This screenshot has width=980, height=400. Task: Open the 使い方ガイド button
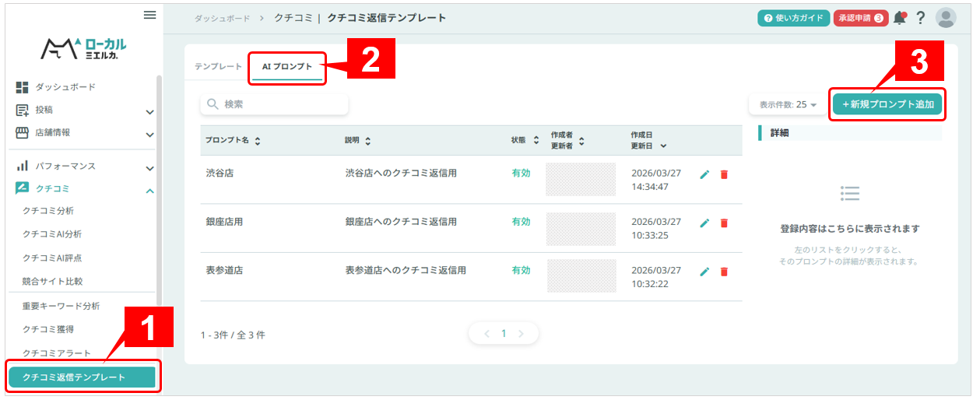click(792, 18)
